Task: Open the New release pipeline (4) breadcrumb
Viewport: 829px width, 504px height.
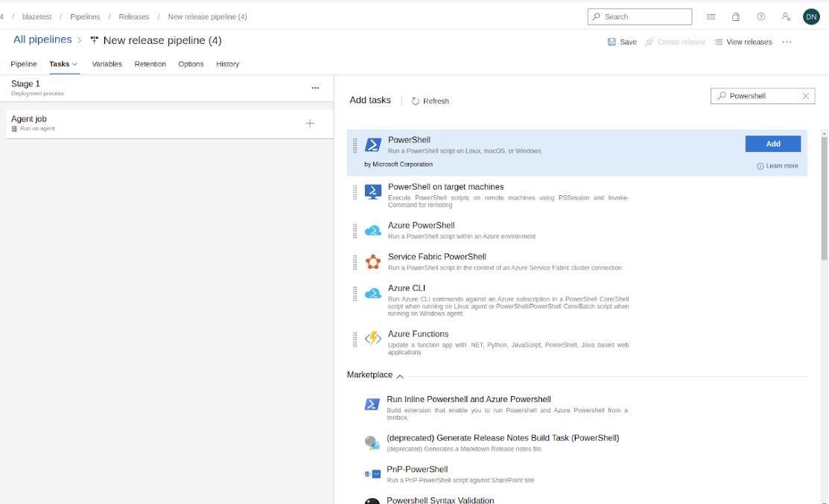Action: tap(207, 16)
